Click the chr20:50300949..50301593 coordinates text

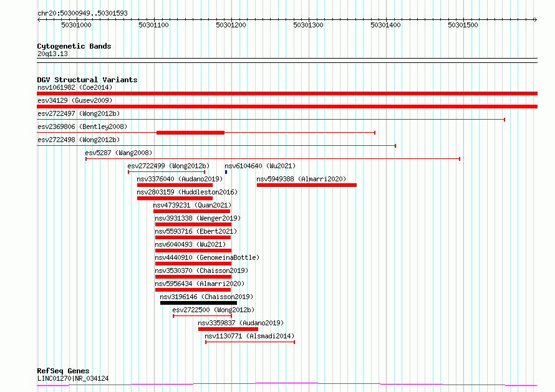[82, 14]
